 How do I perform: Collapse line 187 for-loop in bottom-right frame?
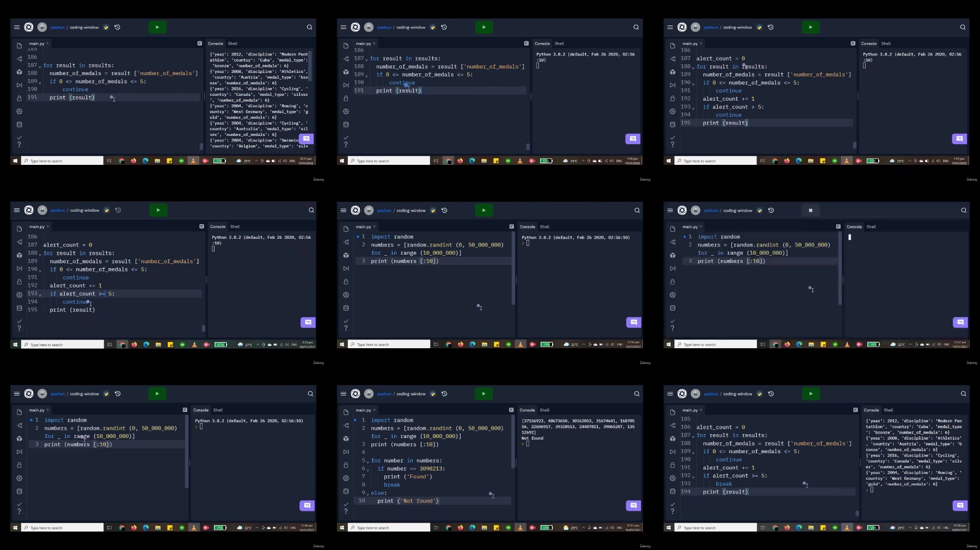point(694,436)
